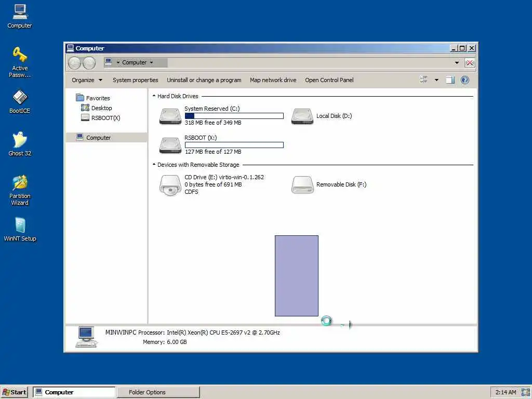Launch the Ghost 32 desktop icon

click(x=20, y=144)
